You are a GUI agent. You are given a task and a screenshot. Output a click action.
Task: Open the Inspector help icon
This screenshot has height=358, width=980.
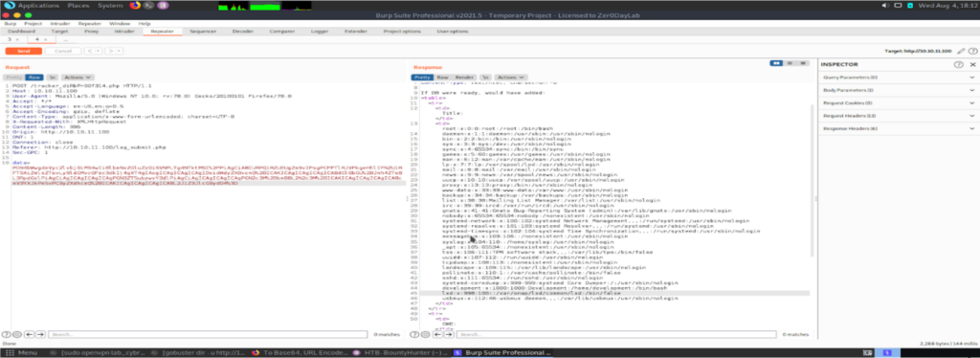[958, 64]
